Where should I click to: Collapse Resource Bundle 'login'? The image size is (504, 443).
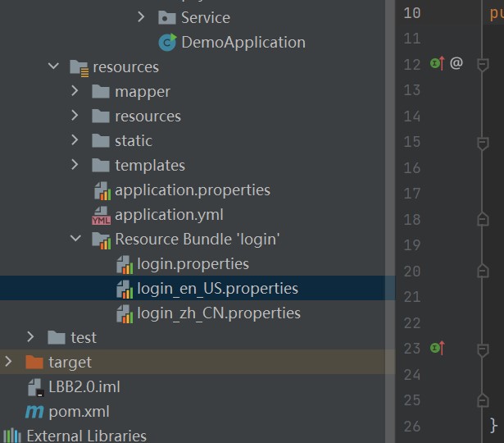76,239
